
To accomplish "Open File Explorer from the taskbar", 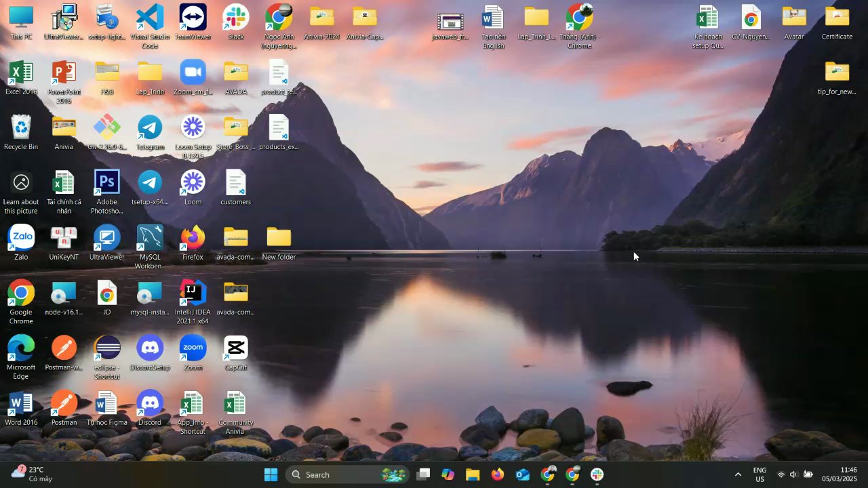I will tap(473, 474).
